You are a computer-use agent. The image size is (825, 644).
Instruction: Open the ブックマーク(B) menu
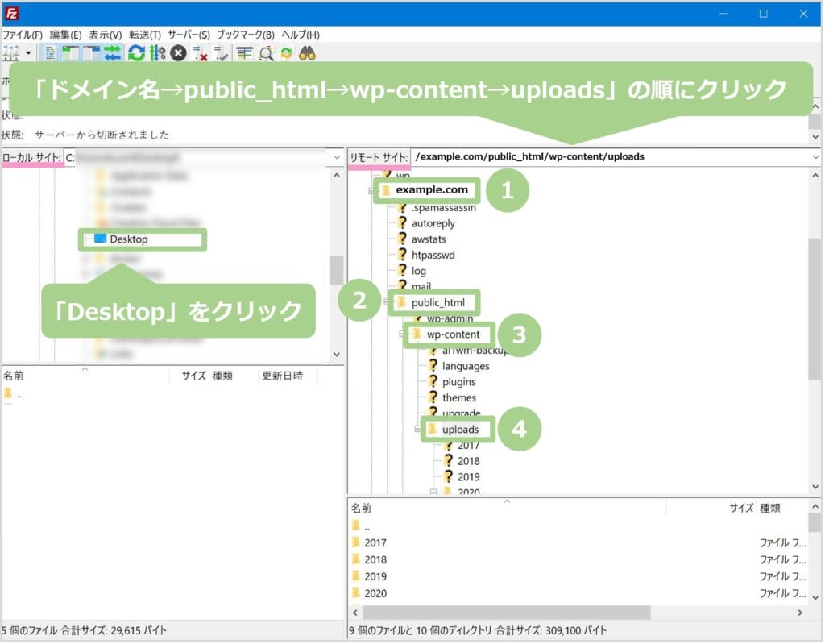tap(246, 35)
